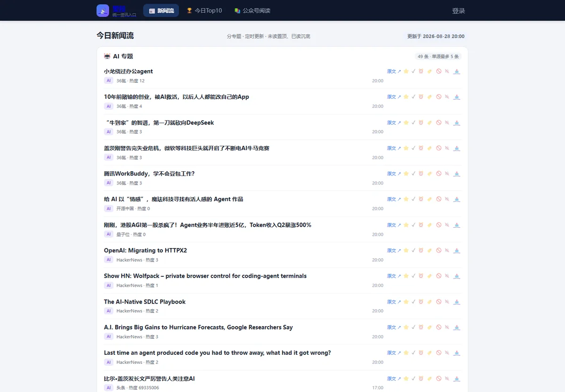Screen dimensions: 565x392
Task: Mute the Show HN: Wolfpack item
Action: coord(447,276)
